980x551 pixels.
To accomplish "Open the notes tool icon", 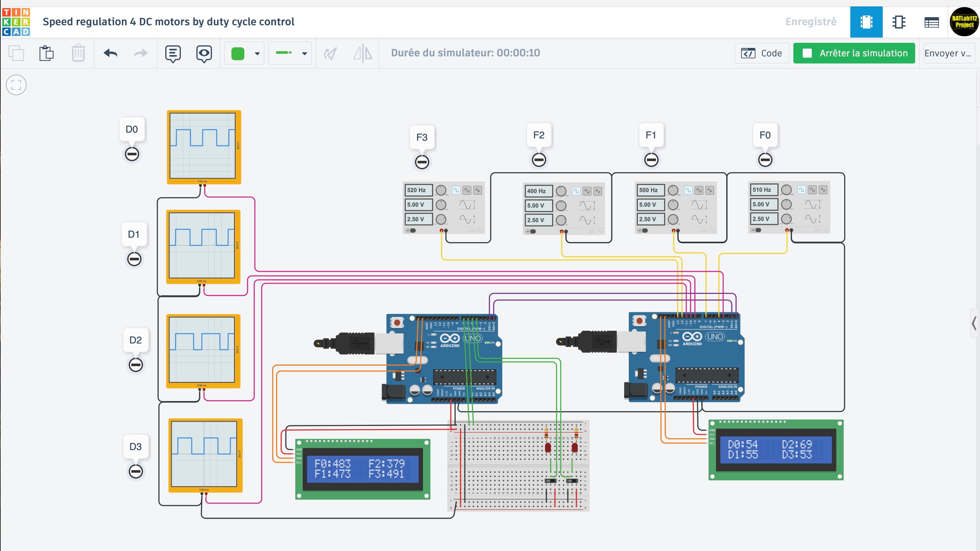I will (x=173, y=53).
